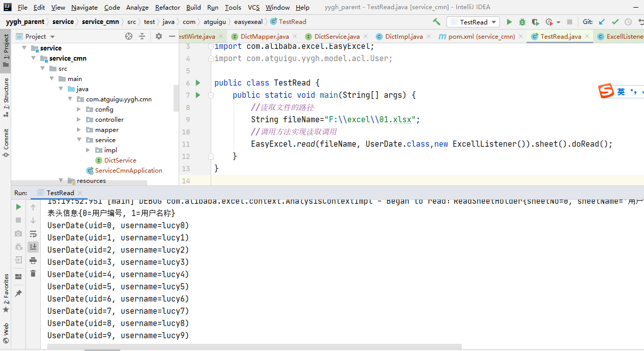Expand the impl package arrow
644x351 pixels.
[88, 150]
